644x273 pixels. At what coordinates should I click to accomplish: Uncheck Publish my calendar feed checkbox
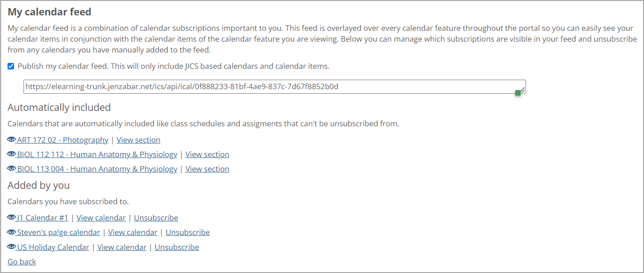pos(11,67)
